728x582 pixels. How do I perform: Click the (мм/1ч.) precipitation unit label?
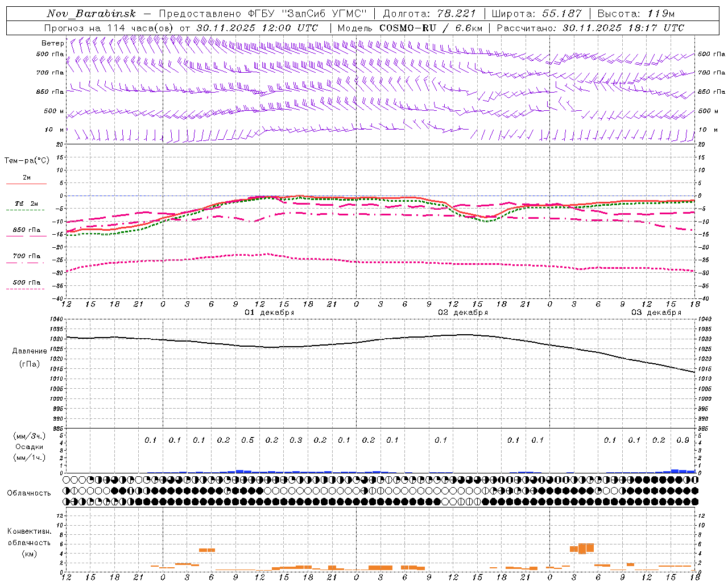point(30,458)
